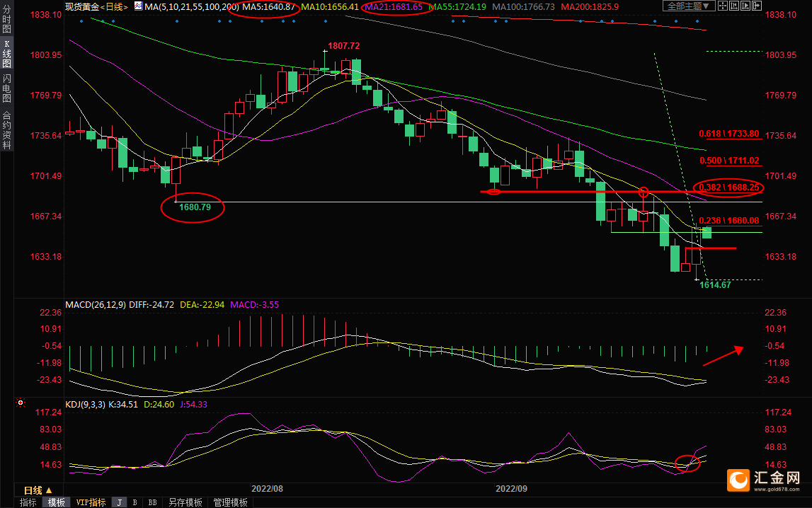Click the 另存模板 button

pyautogui.click(x=185, y=502)
